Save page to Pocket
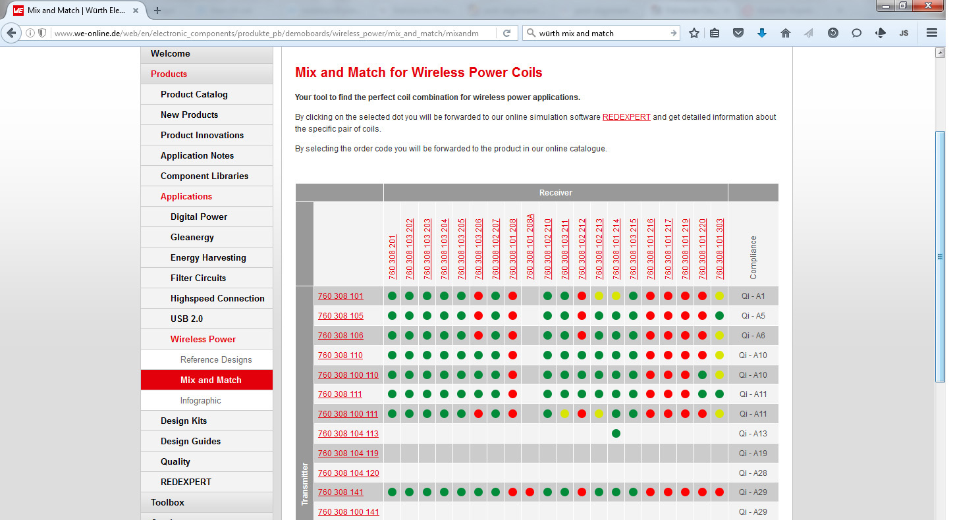The height and width of the screenshot is (520, 980). [738, 33]
